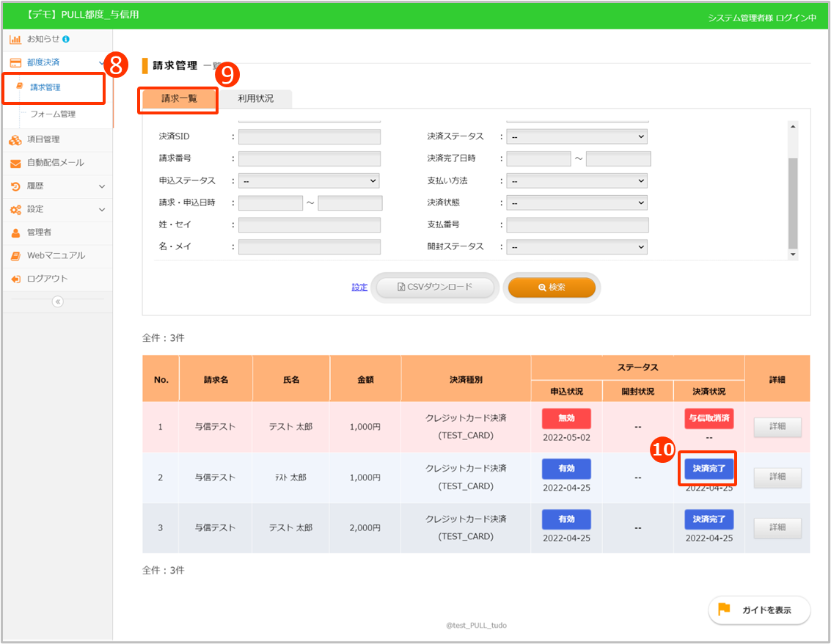Click the ログアウト logout icon
The width and height of the screenshot is (831, 644).
point(15,279)
